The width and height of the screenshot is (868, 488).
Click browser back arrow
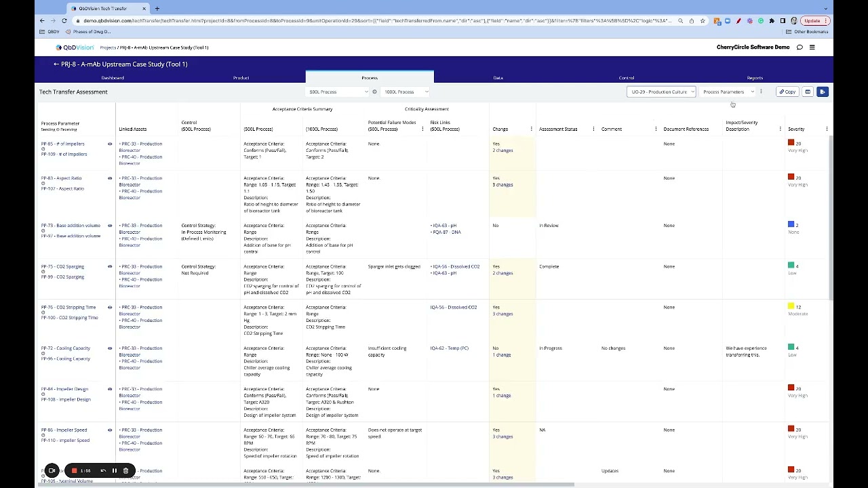[42, 21]
